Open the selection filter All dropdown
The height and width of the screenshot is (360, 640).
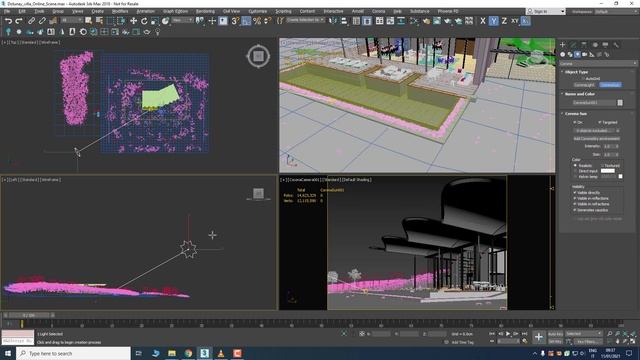[x=71, y=20]
